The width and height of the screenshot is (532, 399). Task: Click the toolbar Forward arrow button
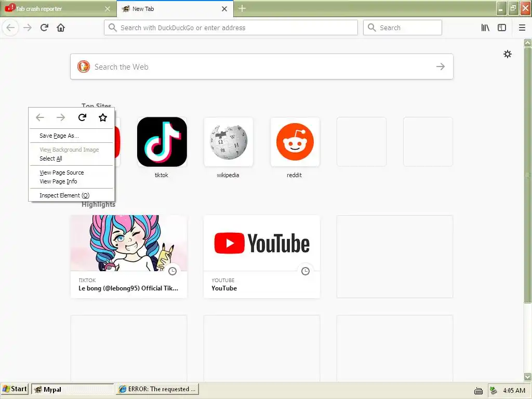[x=28, y=28]
